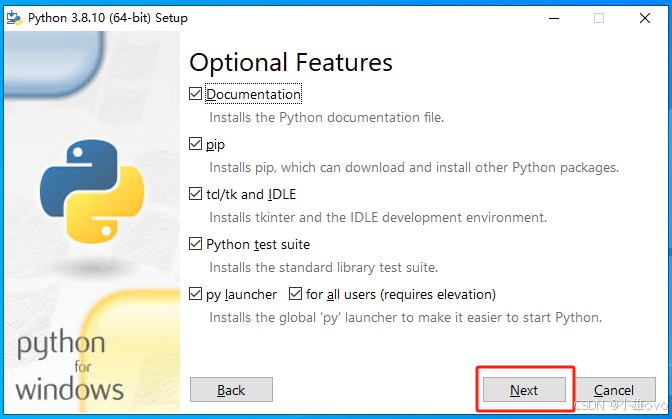Toggle the pip checkbox

[195, 144]
